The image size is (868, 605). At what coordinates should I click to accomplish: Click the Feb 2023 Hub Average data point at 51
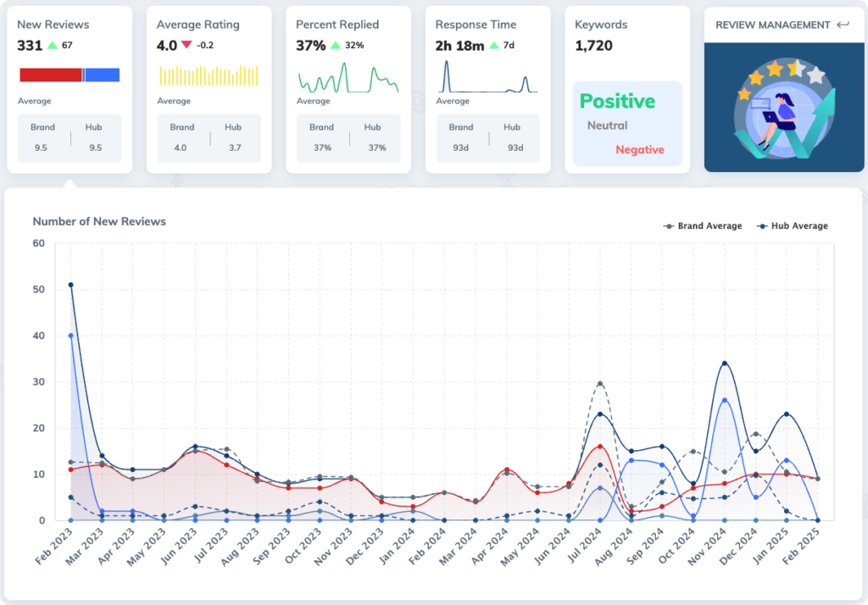[x=70, y=285]
